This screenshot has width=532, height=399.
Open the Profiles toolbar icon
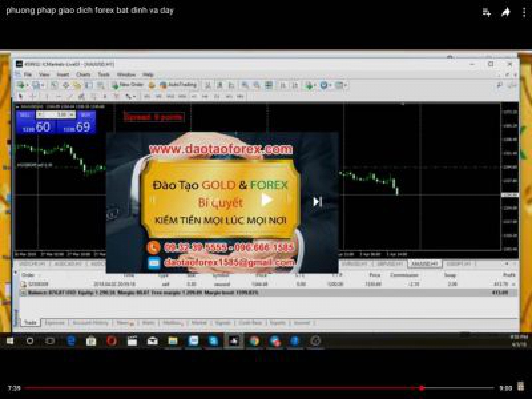(37, 85)
